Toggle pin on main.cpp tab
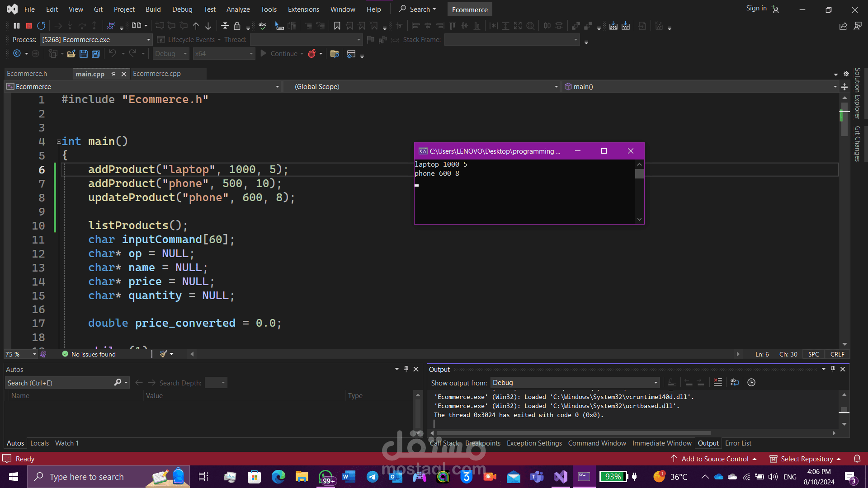 pos(113,74)
